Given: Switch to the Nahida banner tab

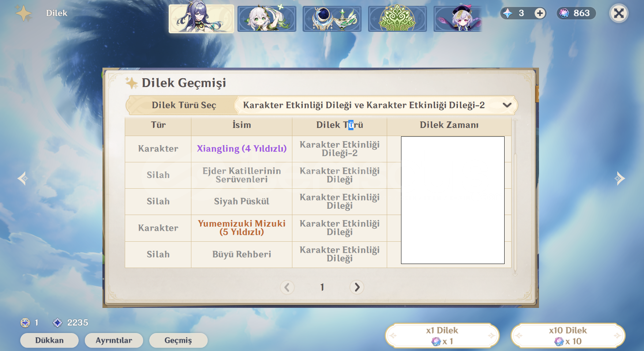Looking at the screenshot, I should click(x=267, y=19).
